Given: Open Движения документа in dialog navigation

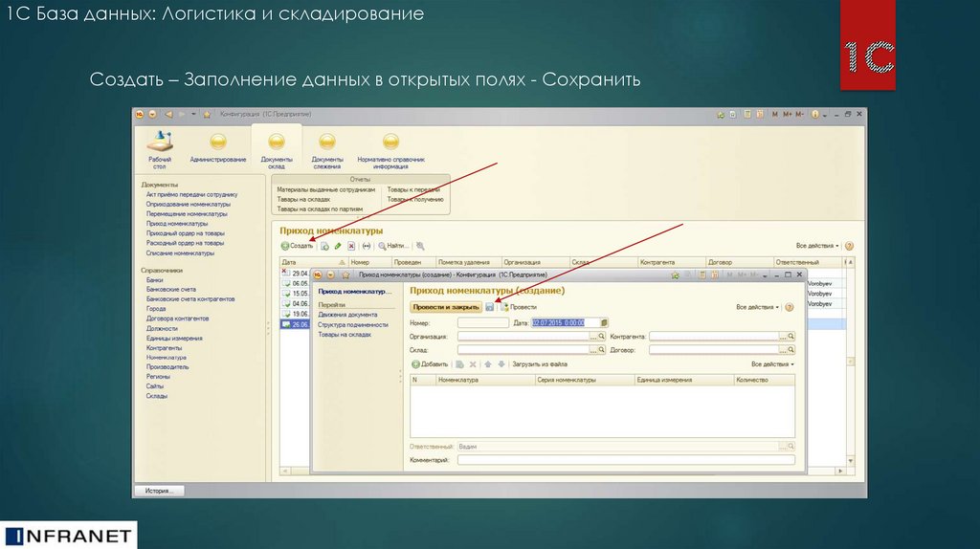Looking at the screenshot, I should [347, 315].
